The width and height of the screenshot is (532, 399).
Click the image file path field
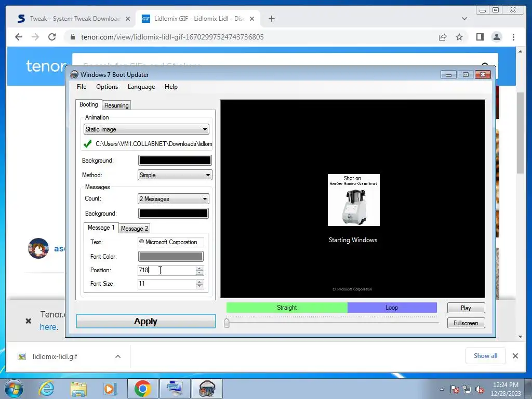coord(154,144)
